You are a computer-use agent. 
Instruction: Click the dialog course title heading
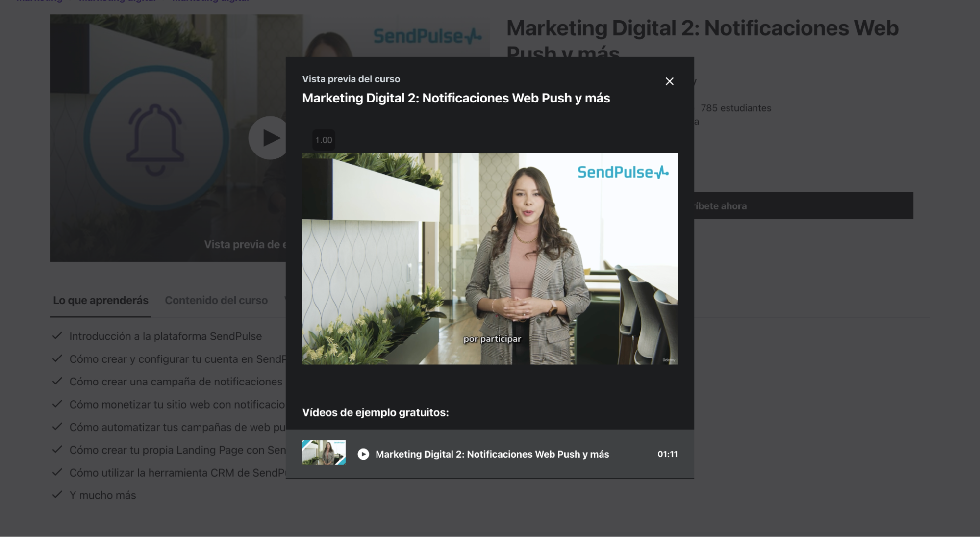tap(456, 98)
